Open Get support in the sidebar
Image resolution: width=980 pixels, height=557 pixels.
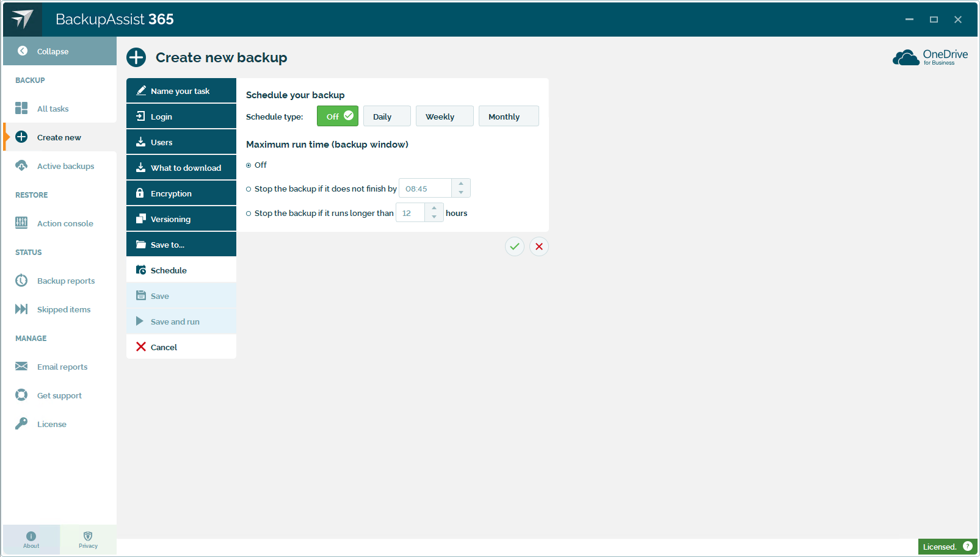pyautogui.click(x=60, y=395)
